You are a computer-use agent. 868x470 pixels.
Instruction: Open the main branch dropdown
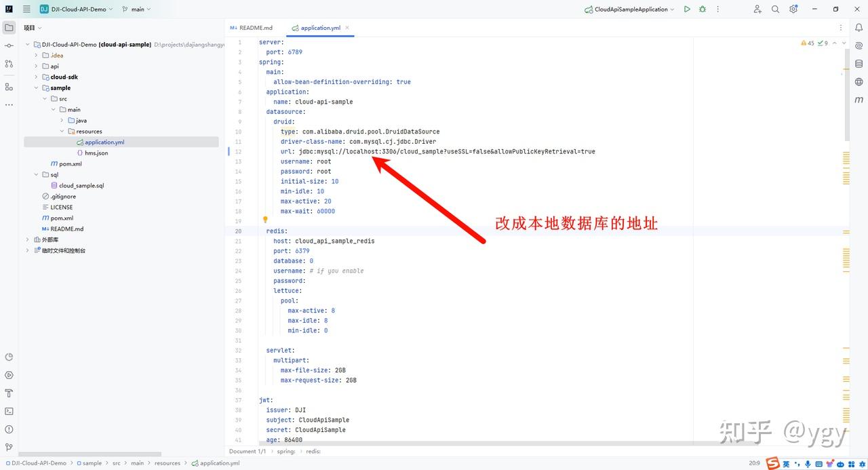(137, 9)
